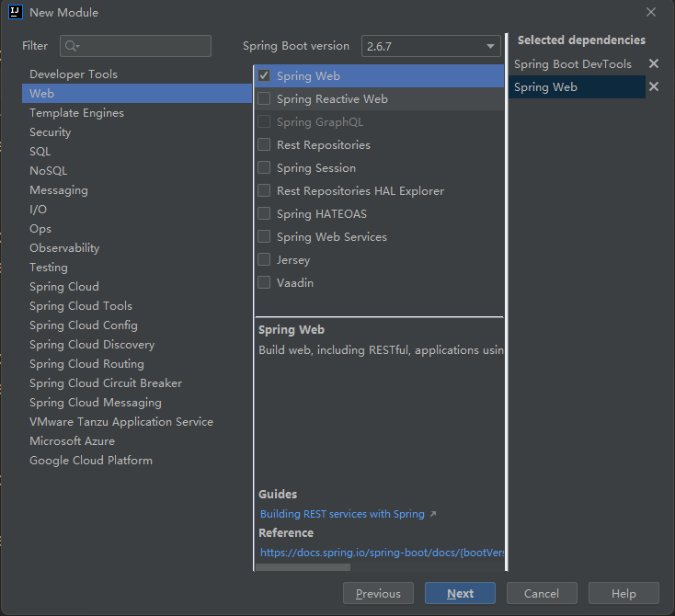Image resolution: width=675 pixels, height=616 pixels.
Task: Select the Security category
Action: tap(137, 132)
